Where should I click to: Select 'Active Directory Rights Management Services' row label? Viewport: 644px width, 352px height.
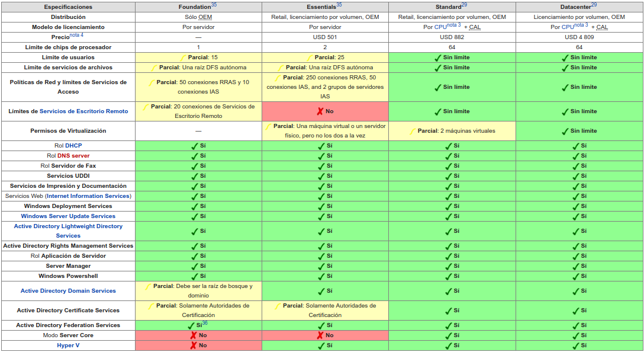point(68,246)
